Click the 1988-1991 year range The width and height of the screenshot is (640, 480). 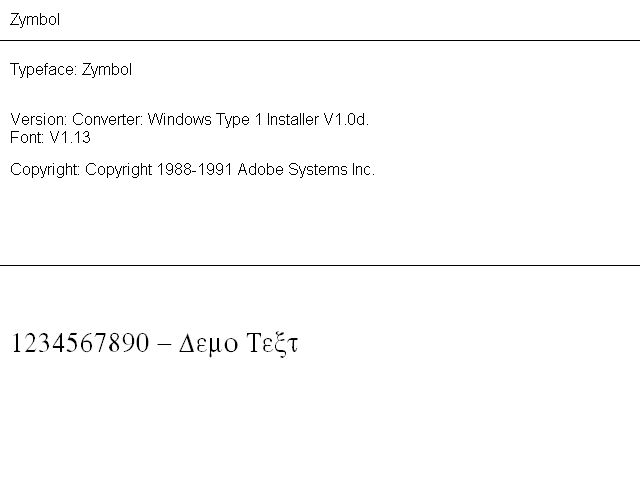[x=194, y=170]
